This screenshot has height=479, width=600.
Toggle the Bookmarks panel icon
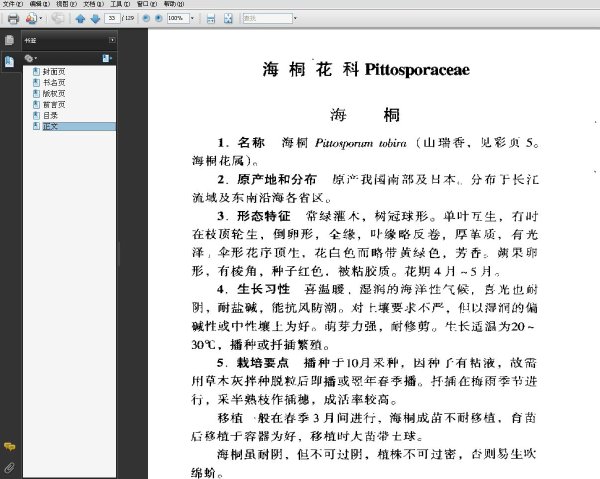(x=10, y=62)
